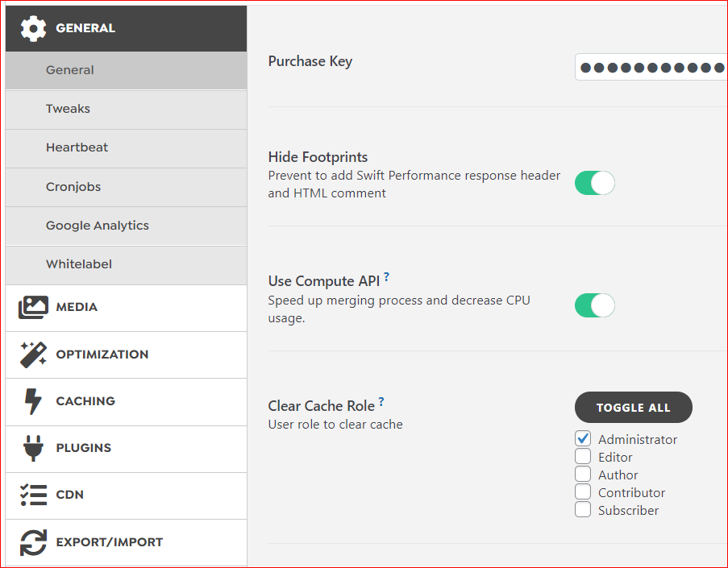The image size is (728, 568).
Task: Open the Tweaks settings section
Action: tap(68, 109)
